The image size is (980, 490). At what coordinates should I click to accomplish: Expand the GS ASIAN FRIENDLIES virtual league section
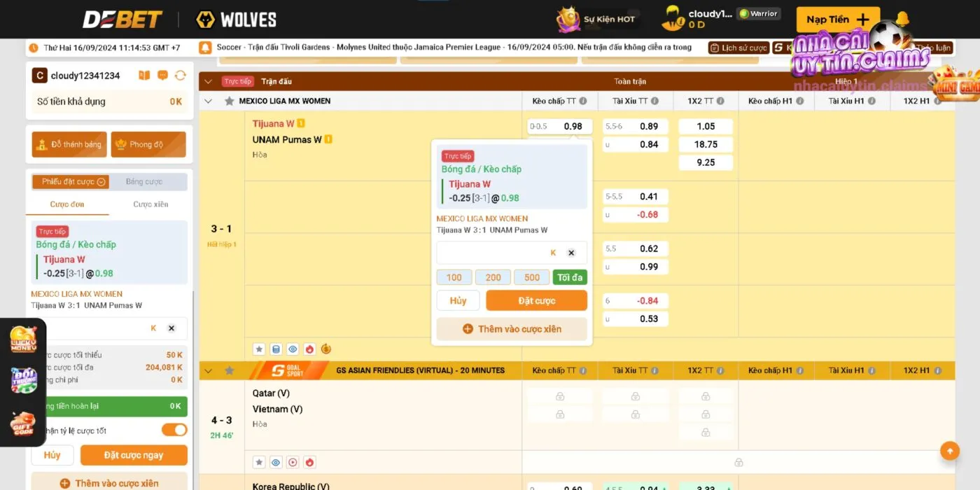(207, 370)
